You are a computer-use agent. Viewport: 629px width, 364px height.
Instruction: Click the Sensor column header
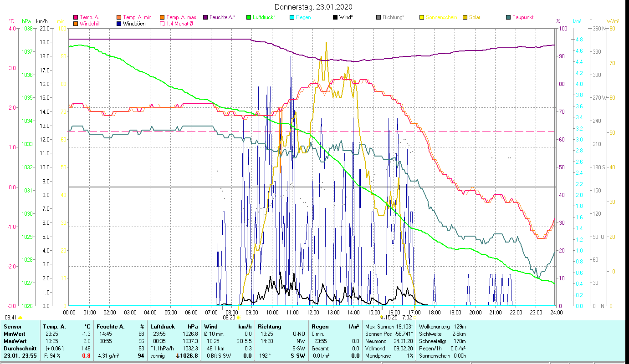pos(12,327)
